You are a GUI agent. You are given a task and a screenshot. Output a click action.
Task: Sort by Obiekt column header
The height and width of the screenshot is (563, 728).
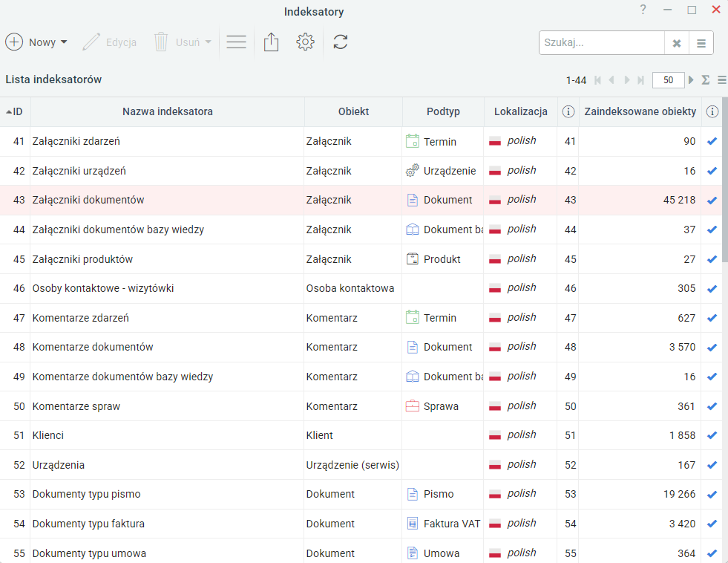point(353,111)
